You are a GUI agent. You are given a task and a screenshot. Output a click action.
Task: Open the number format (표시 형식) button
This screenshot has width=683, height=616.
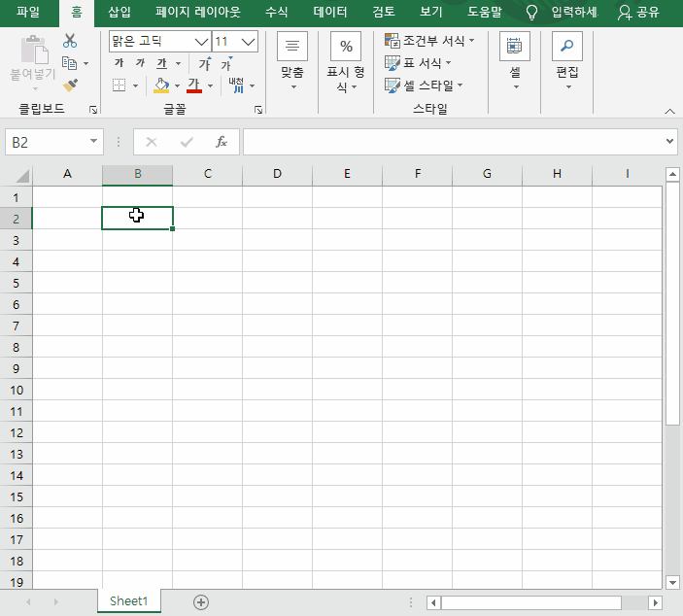(x=346, y=62)
